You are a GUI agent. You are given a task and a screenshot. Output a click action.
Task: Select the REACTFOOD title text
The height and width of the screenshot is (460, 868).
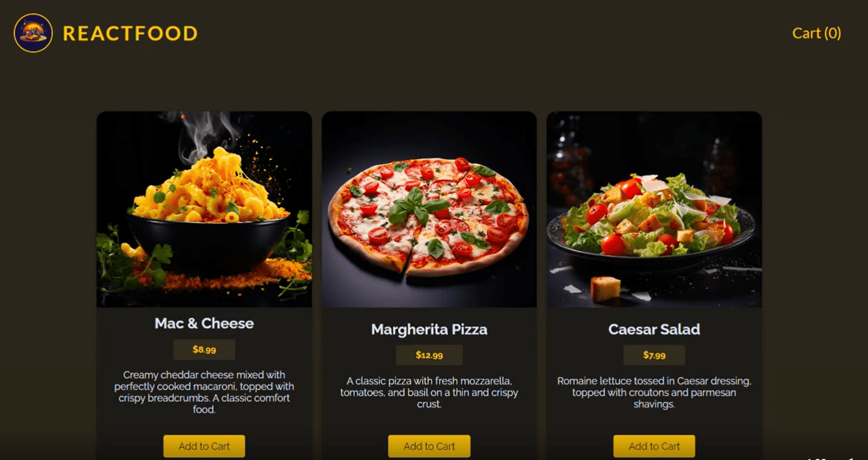(130, 33)
